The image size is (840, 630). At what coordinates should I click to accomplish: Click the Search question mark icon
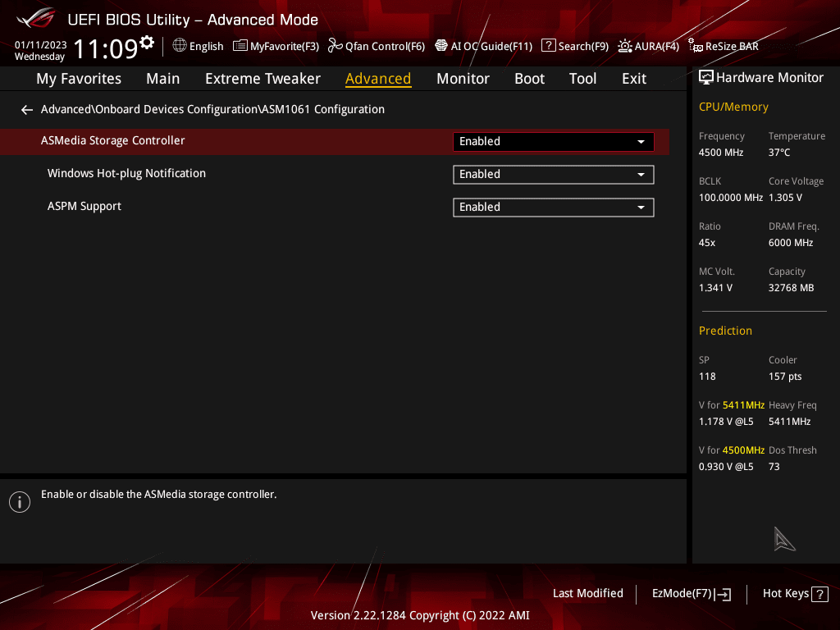pyautogui.click(x=549, y=46)
